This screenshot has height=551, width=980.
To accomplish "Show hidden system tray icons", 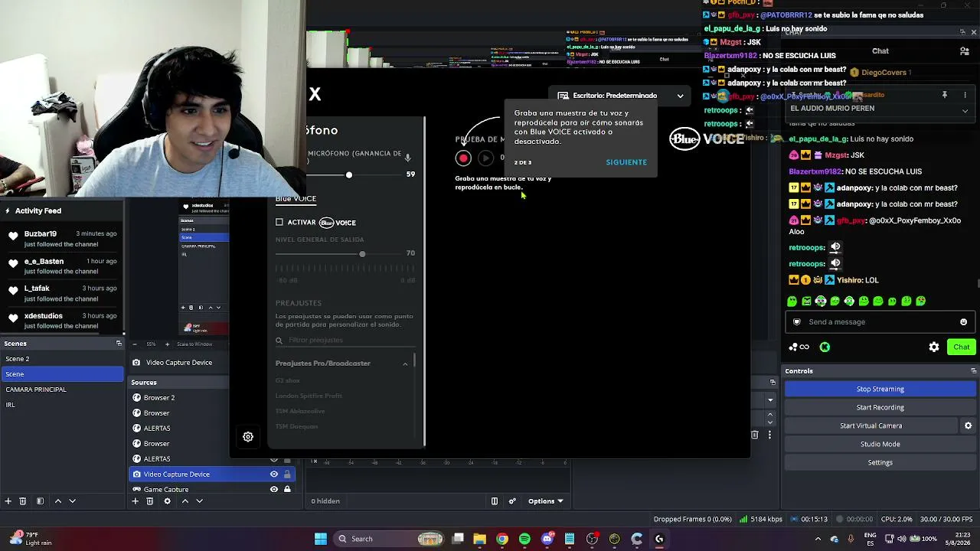I will point(818,539).
